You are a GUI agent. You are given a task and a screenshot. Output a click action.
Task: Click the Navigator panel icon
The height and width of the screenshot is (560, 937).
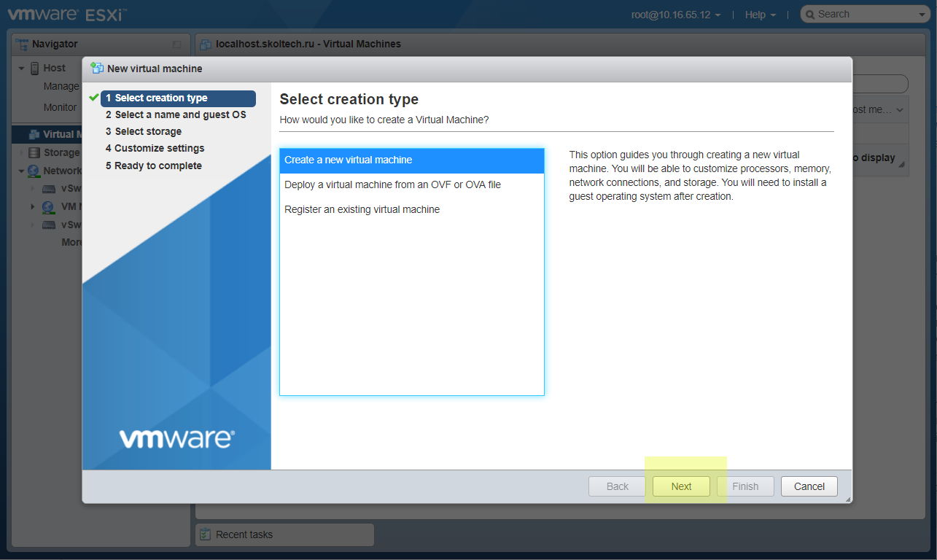point(23,44)
